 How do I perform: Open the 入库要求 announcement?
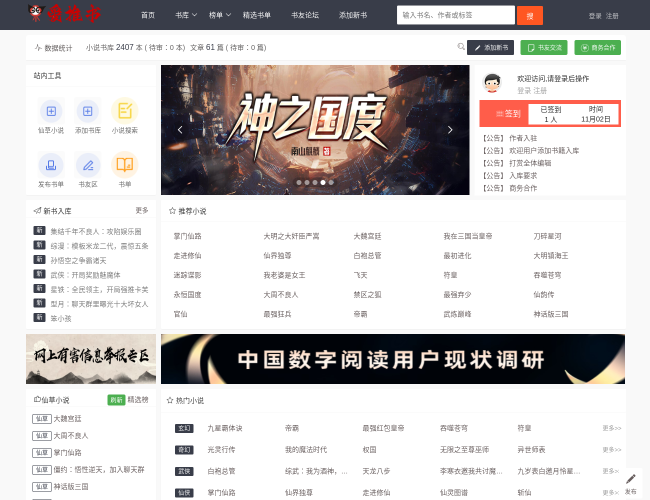coord(523,175)
